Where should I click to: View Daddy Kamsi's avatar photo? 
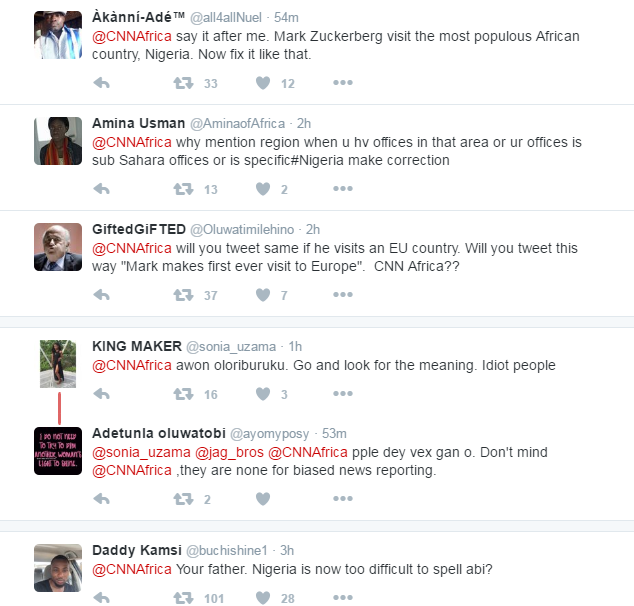[x=58, y=567]
